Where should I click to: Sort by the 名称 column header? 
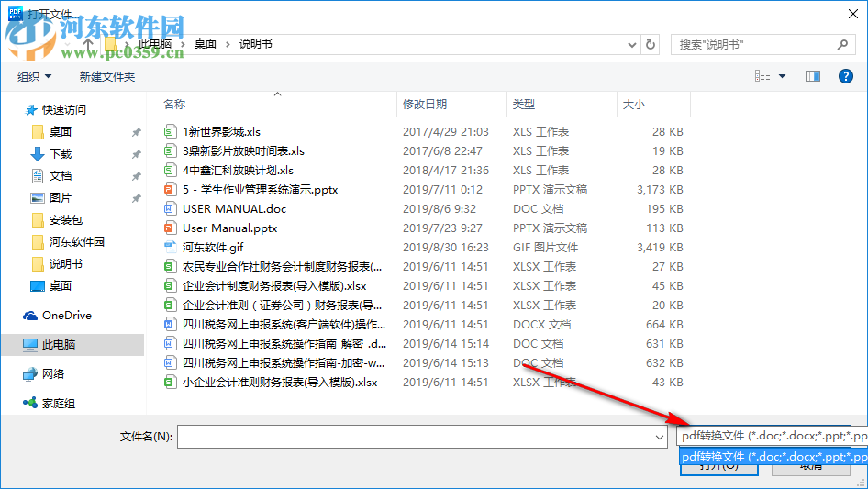(x=175, y=104)
